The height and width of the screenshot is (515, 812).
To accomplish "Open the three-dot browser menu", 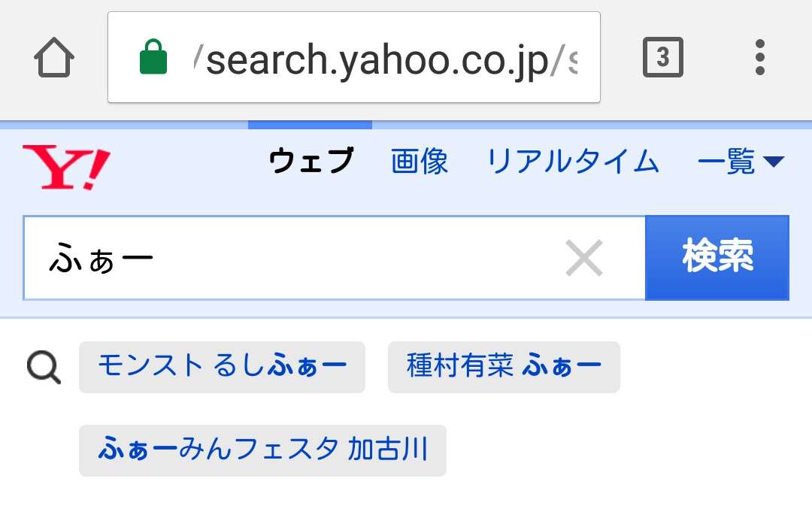I will click(759, 57).
